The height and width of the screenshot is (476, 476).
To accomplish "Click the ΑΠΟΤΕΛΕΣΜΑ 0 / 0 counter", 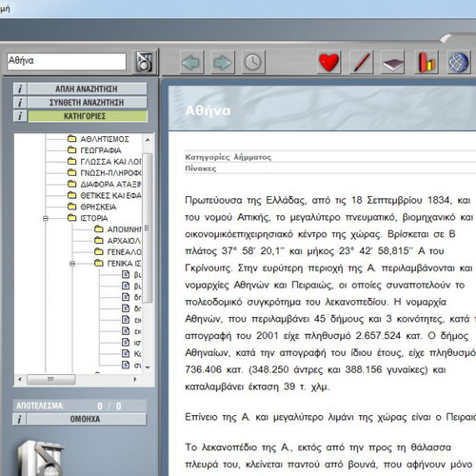I will (x=79, y=406).
